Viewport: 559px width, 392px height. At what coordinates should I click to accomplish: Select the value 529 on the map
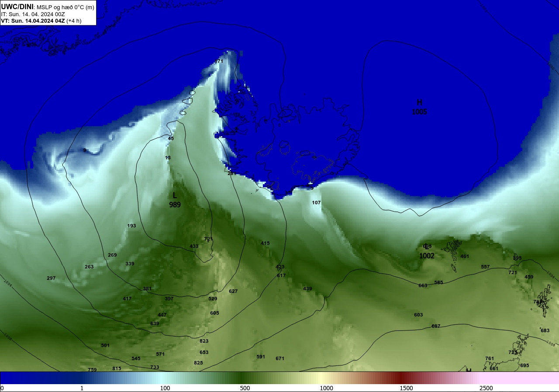213,299
